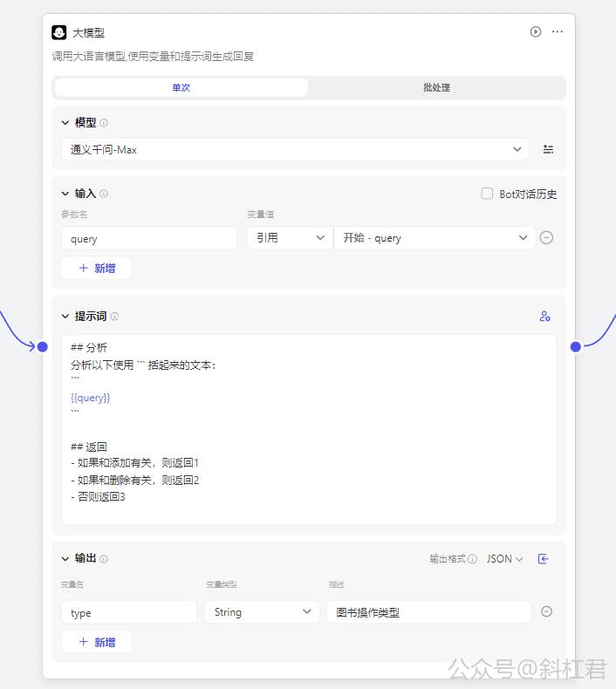
Task: Add a new output variable with 新增
Action: point(96,642)
